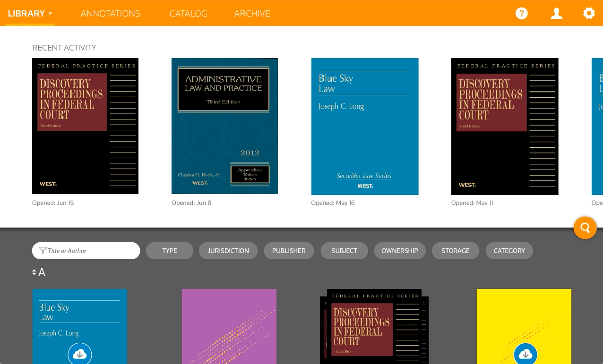
Task: Open the STORAGE filter
Action: tap(456, 251)
